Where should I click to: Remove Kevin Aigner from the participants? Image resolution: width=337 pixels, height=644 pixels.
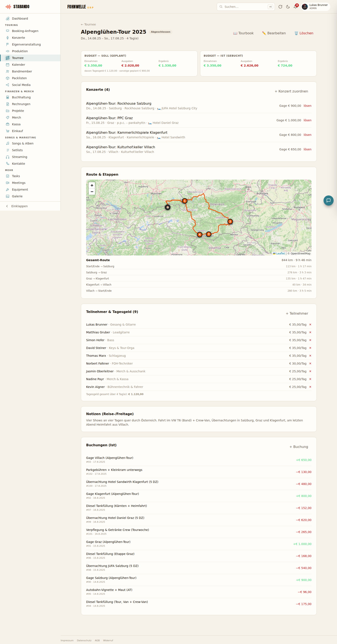click(310, 387)
